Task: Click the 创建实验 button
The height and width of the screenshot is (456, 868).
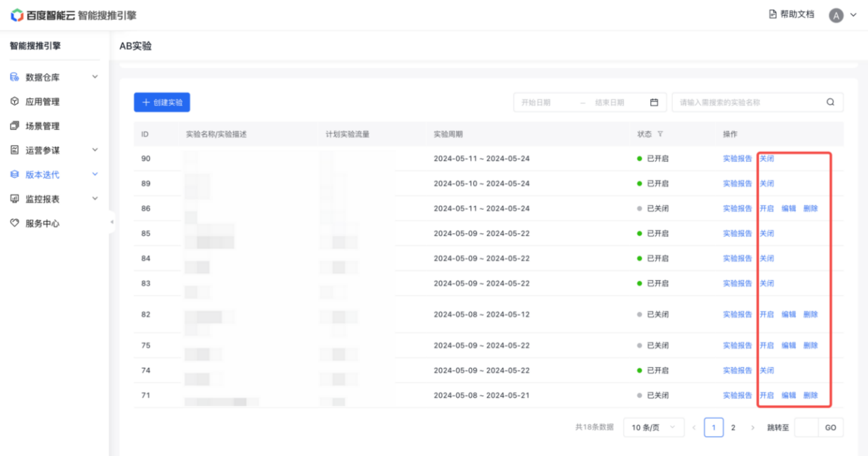Action: [x=162, y=102]
